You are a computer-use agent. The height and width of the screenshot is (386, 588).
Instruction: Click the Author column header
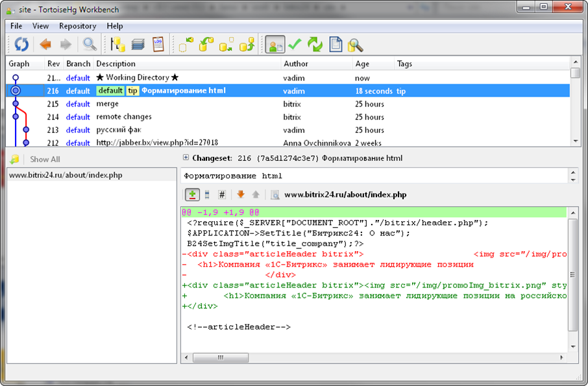coord(317,64)
